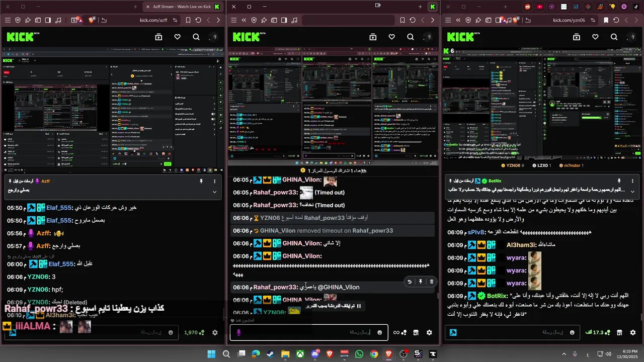Open chat settings gear in left azff chat

215,332
